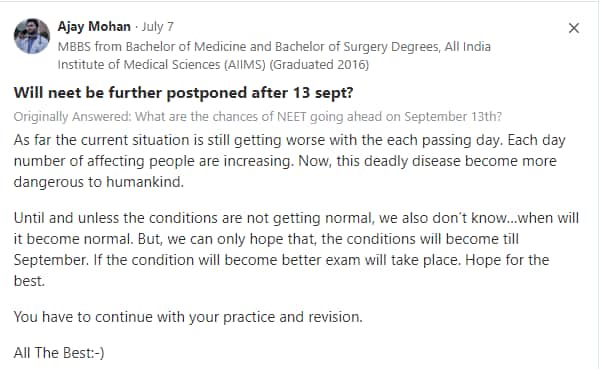Click the lone word "best." ending the paragraph
Viewport: 599px width, 369px height.
[x=29, y=281]
